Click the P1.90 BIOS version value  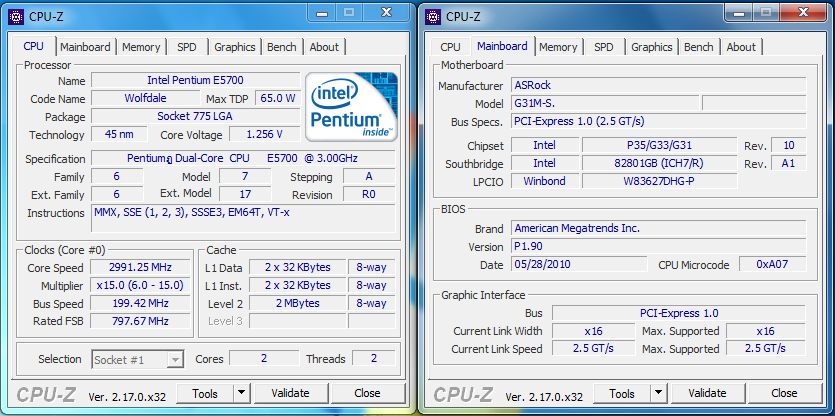click(x=659, y=246)
